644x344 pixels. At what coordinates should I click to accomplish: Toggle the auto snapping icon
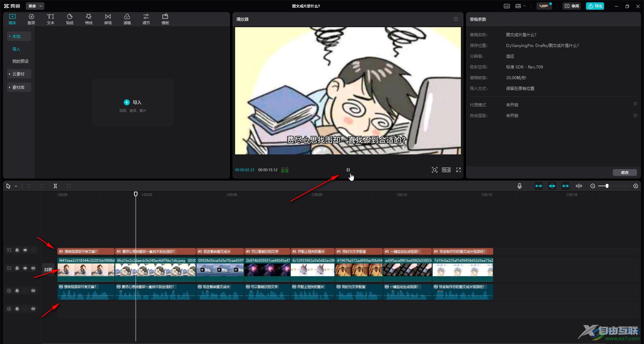(552, 186)
